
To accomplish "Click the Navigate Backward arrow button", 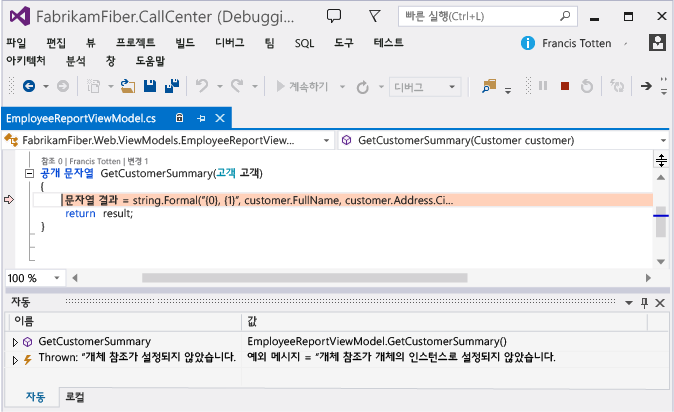I will pos(29,86).
